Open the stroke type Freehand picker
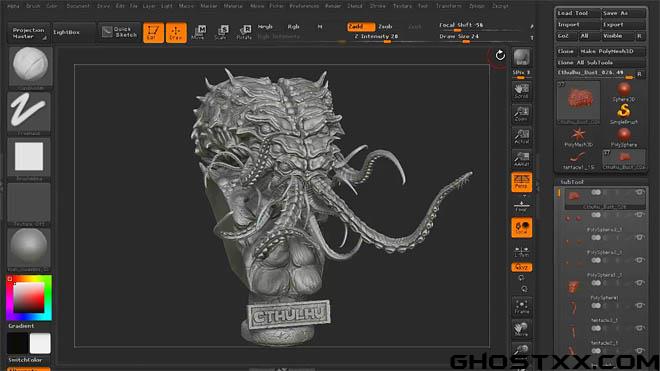 29,112
